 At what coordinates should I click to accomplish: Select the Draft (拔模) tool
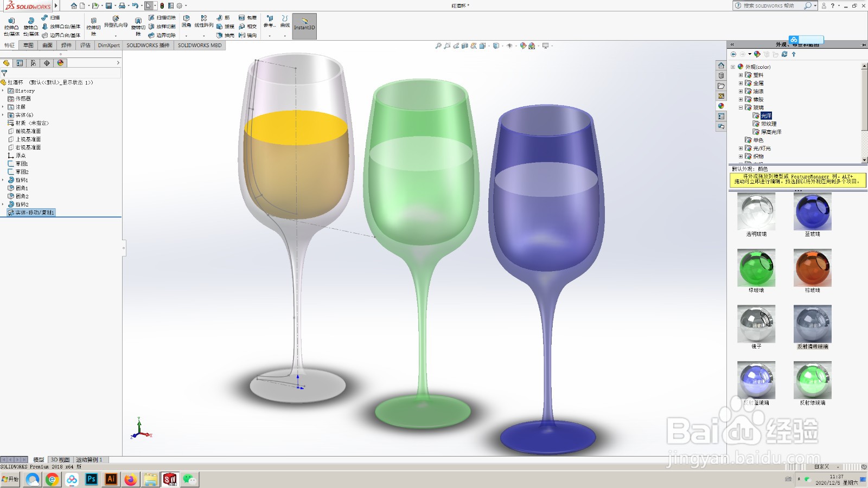tap(225, 27)
